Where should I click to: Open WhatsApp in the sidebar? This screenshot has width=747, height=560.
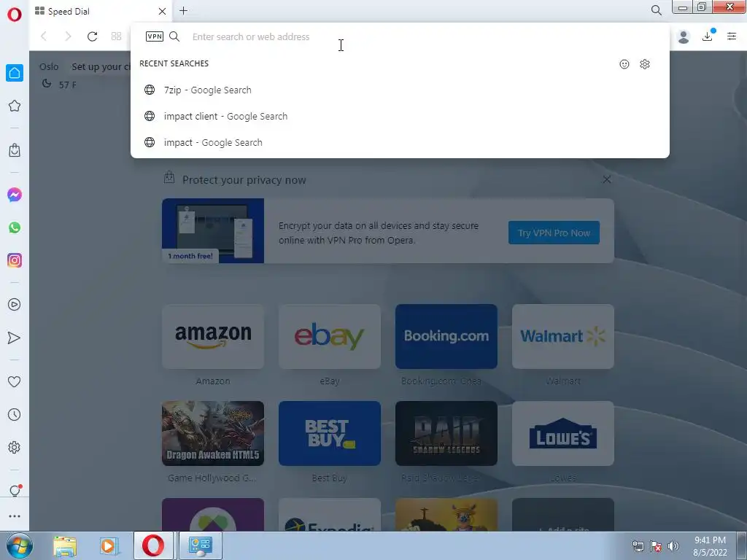click(x=15, y=227)
